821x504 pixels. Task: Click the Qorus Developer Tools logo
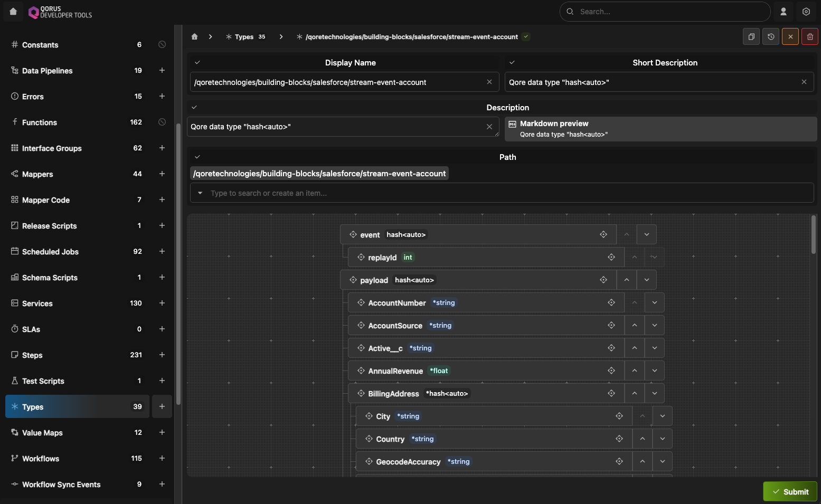click(x=60, y=12)
